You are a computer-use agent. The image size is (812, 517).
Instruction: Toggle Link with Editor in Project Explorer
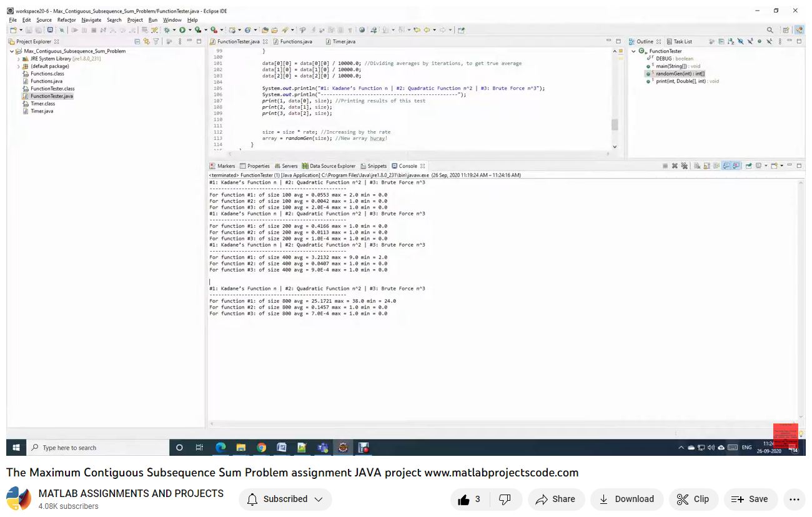[x=147, y=42]
